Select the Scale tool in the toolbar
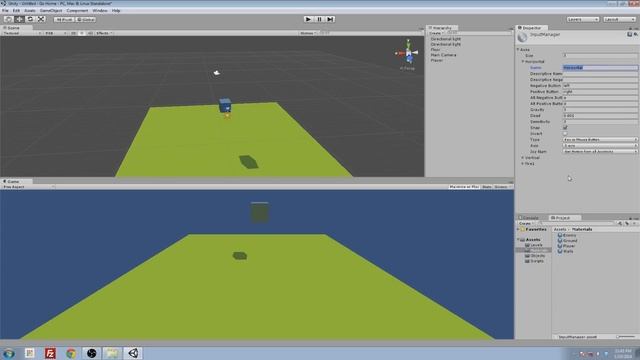The image size is (640, 360). click(x=41, y=19)
